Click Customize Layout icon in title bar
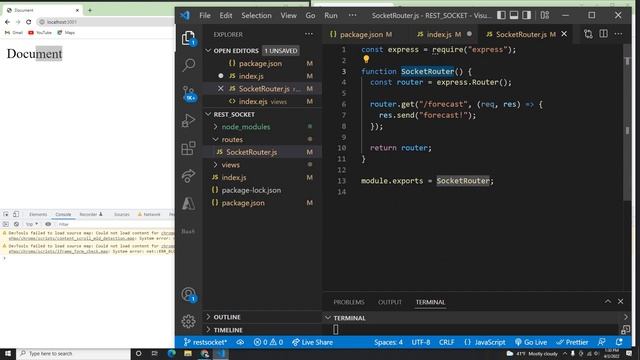 click(544, 16)
